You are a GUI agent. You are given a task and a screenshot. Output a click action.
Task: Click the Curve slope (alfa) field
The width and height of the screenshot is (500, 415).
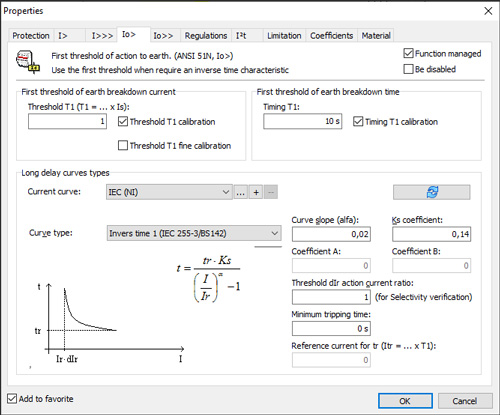(x=331, y=234)
